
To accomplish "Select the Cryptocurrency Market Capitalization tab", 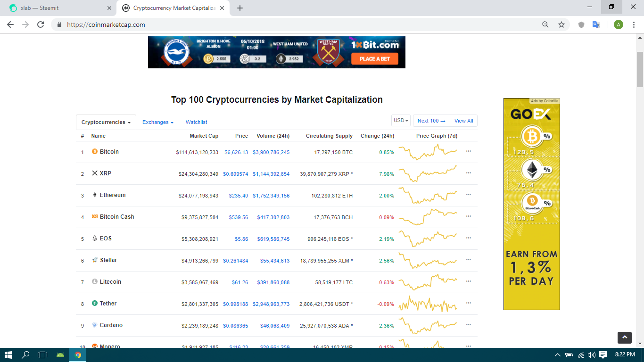I will pyautogui.click(x=173, y=8).
